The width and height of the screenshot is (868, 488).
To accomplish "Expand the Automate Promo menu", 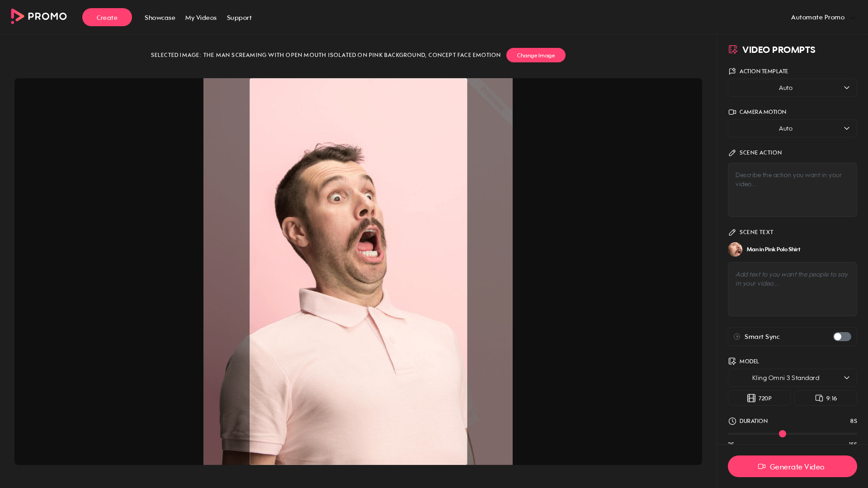I will [x=823, y=17].
